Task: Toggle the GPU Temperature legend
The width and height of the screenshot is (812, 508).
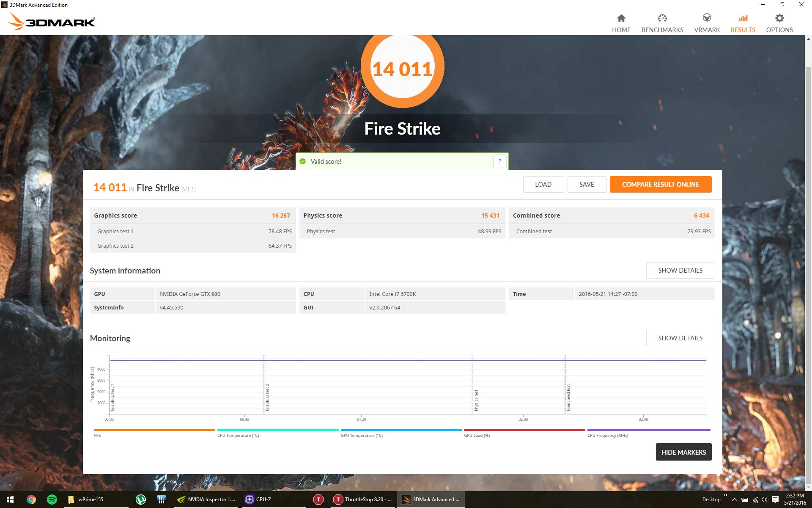Action: (401, 433)
